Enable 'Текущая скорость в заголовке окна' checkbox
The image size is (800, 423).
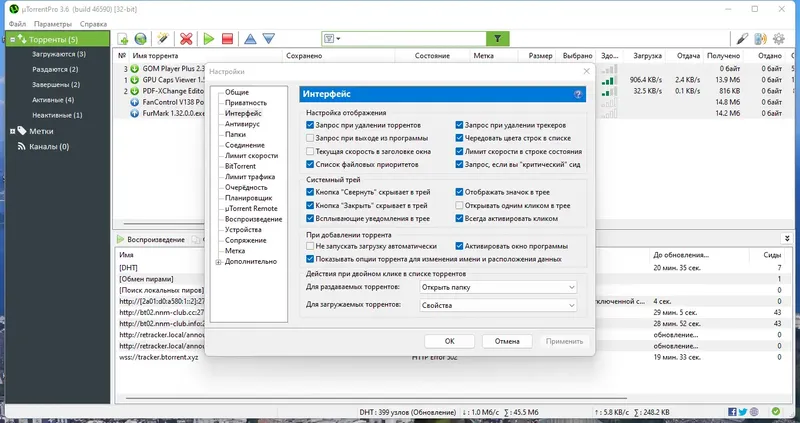[310, 152]
